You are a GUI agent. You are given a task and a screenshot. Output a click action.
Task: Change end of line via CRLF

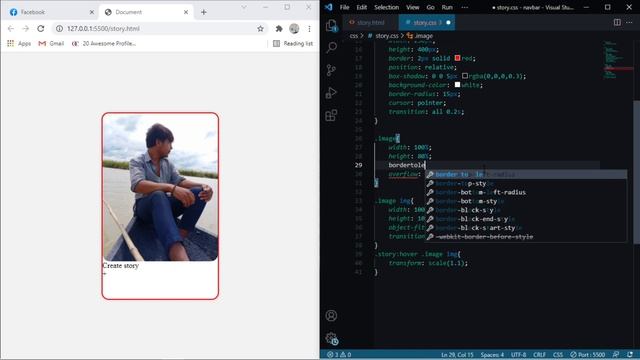point(539,355)
